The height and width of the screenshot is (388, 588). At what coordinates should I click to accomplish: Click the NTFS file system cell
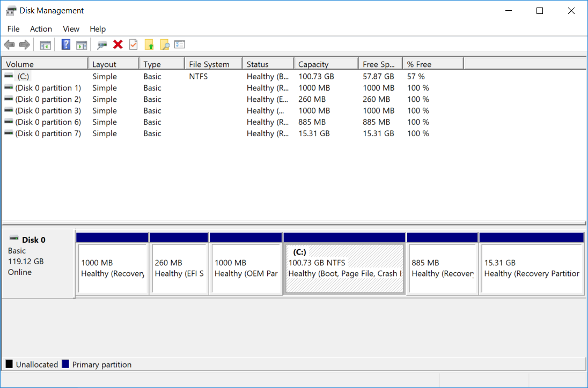199,77
